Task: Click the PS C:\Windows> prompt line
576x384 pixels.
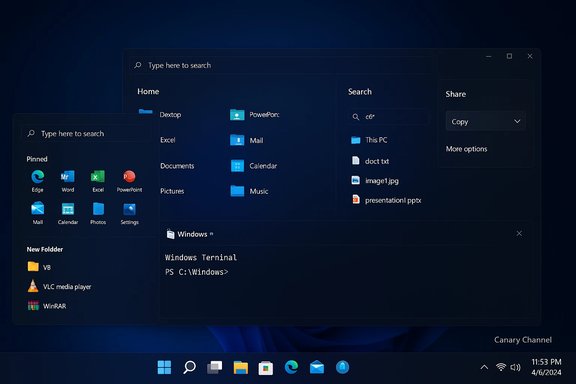Action: [x=197, y=272]
